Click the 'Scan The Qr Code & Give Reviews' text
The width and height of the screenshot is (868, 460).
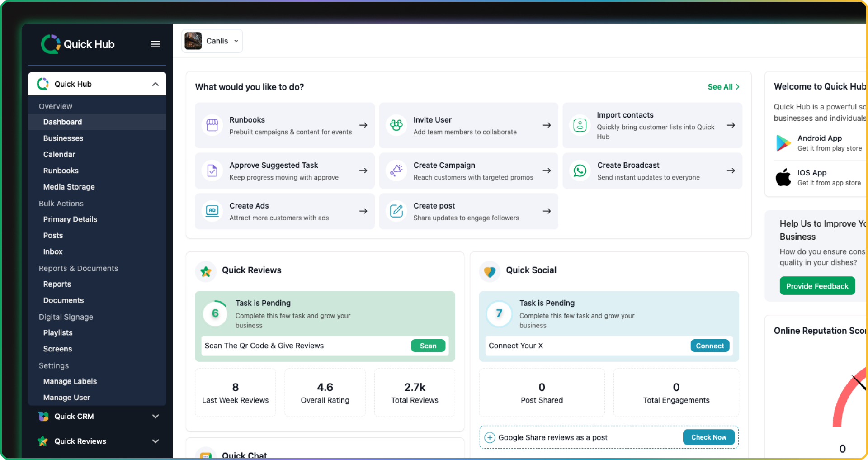pyautogui.click(x=264, y=346)
